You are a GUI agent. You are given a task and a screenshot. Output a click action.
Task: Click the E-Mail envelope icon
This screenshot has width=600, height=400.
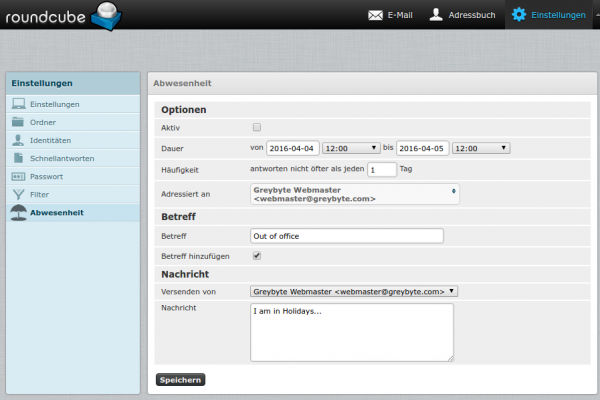pos(376,15)
